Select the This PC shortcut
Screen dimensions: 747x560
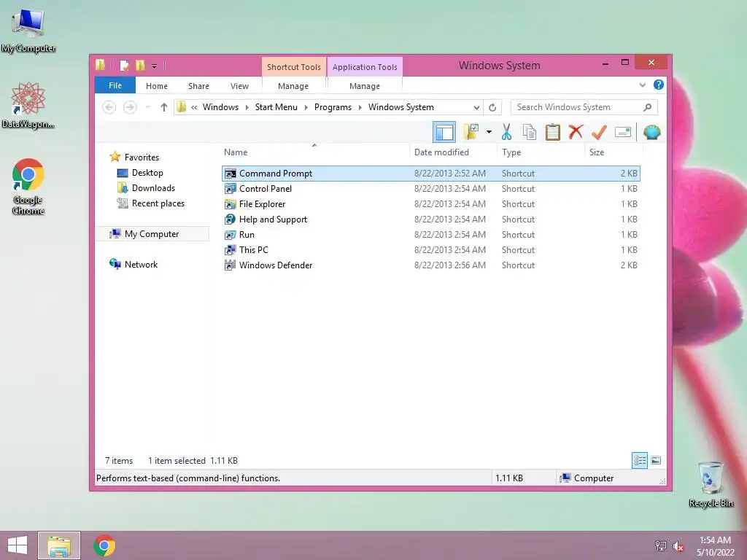(430, 249)
